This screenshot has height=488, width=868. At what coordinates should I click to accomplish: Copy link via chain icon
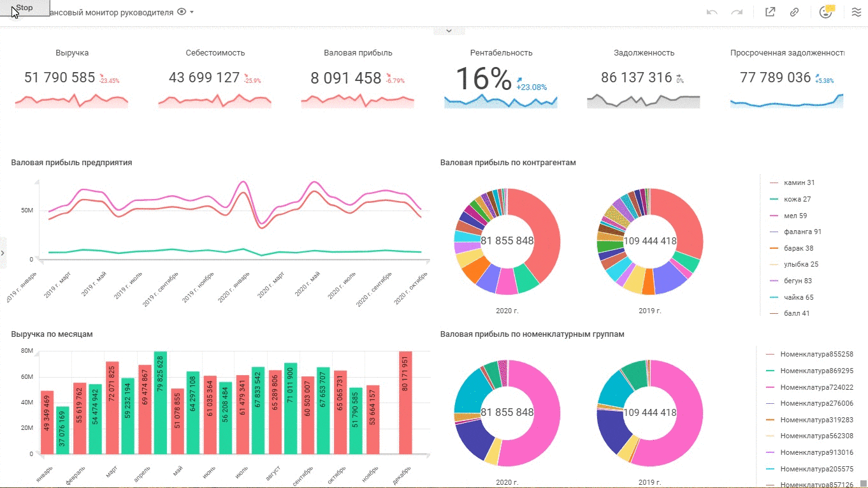795,12
